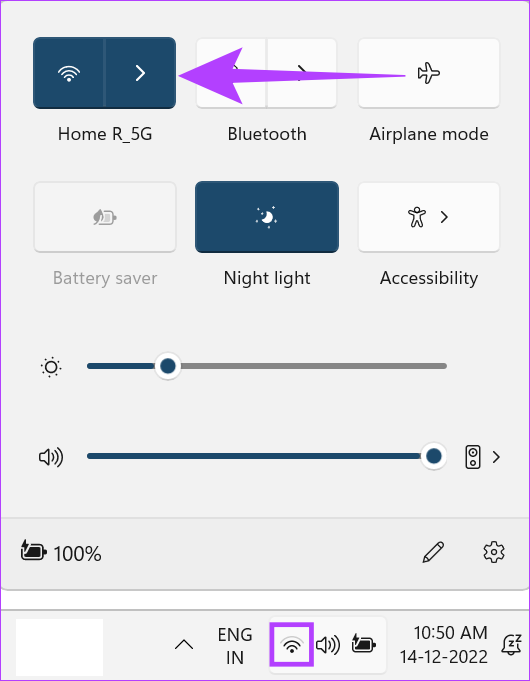Open Wi-Fi network list via chevron arrow

click(141, 73)
